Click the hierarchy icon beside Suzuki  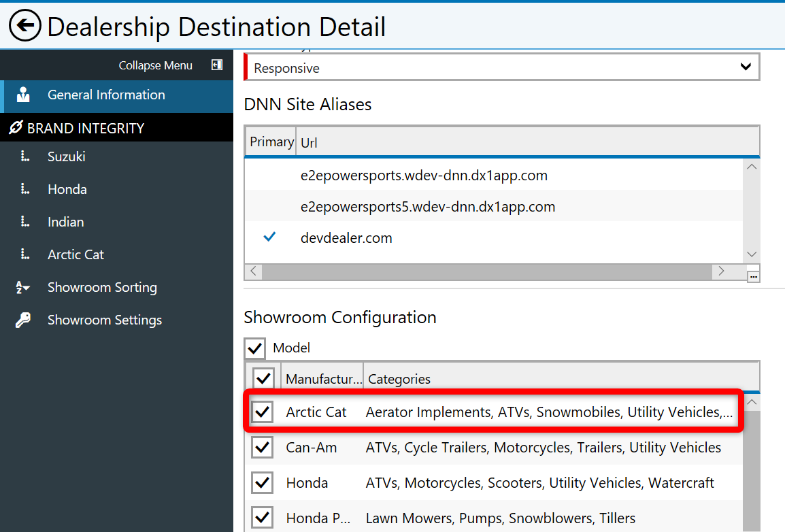24,156
